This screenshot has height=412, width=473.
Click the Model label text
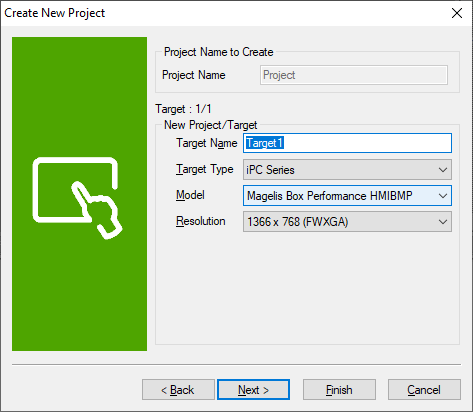point(190,195)
